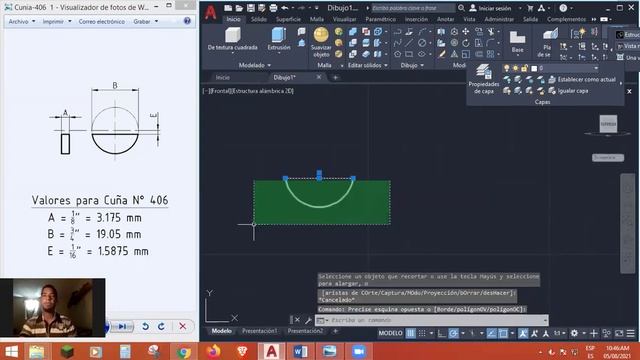Click the MODELO status bar button

pos(390,333)
